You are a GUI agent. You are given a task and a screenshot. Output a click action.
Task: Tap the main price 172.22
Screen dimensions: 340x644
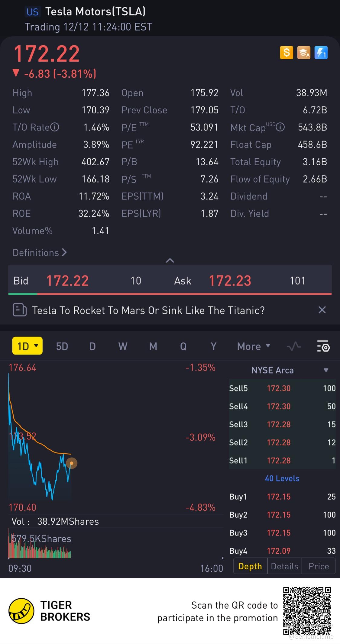tap(47, 54)
